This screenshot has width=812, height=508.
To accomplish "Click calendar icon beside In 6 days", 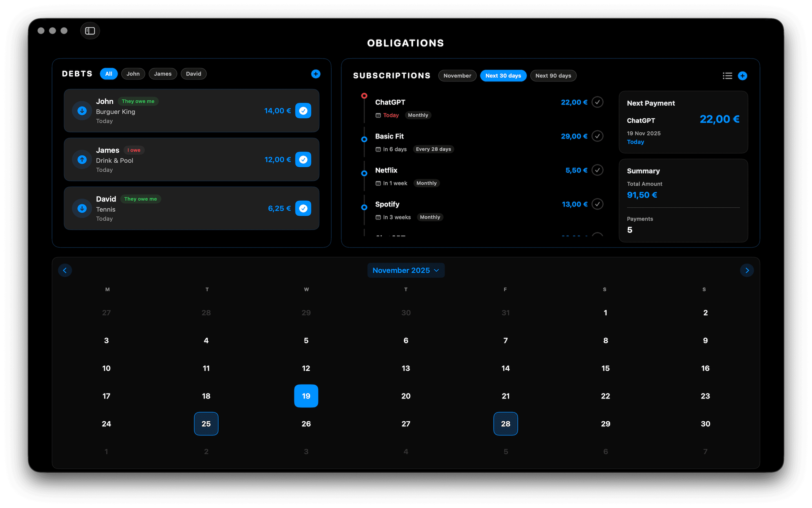I will pyautogui.click(x=378, y=150).
